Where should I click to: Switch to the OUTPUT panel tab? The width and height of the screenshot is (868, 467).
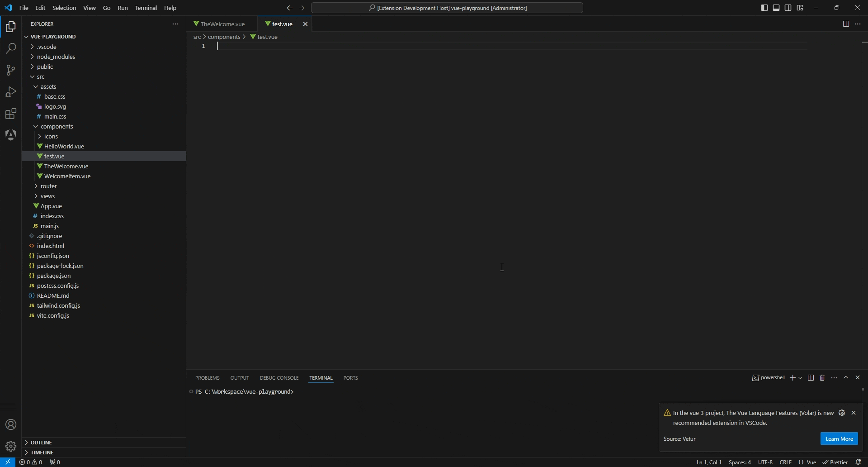click(x=240, y=378)
